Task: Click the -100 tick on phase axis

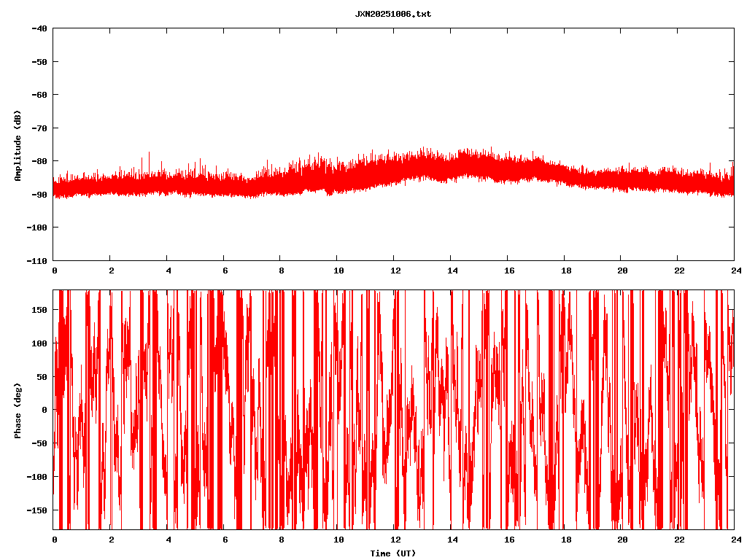Action: 36,476
